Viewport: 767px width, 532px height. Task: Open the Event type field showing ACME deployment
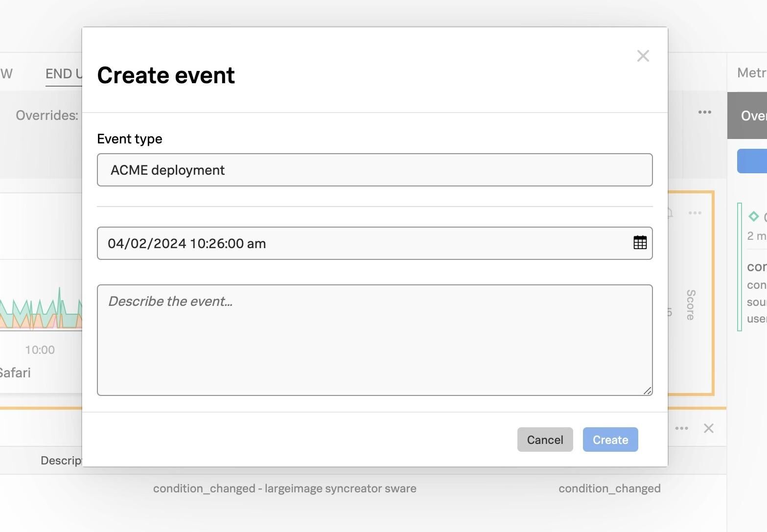(374, 170)
